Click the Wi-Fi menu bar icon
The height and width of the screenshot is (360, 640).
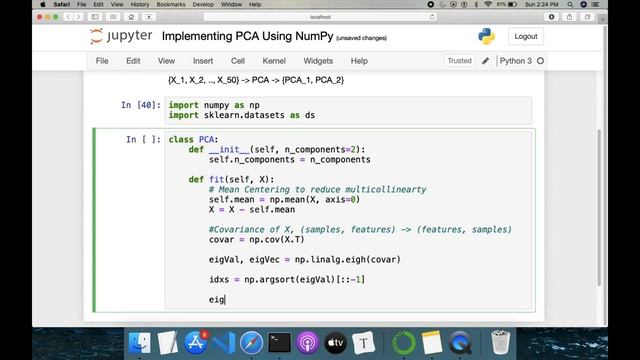488,4
